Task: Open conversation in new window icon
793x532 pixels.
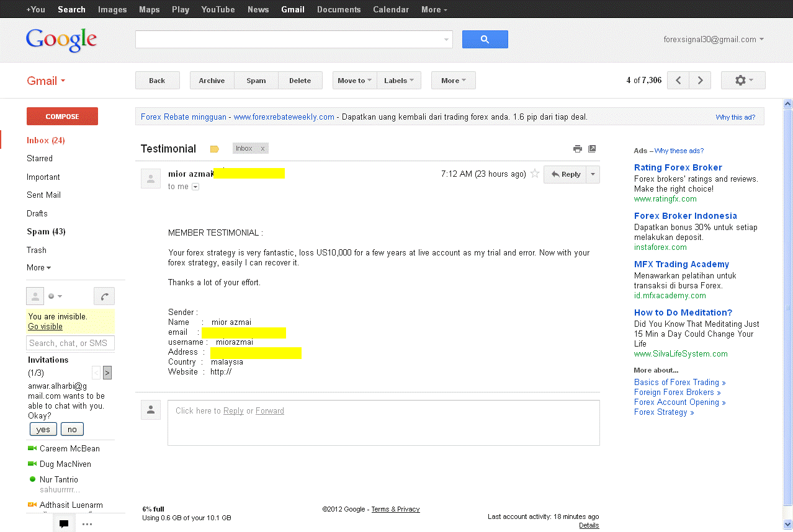Action: (x=592, y=149)
